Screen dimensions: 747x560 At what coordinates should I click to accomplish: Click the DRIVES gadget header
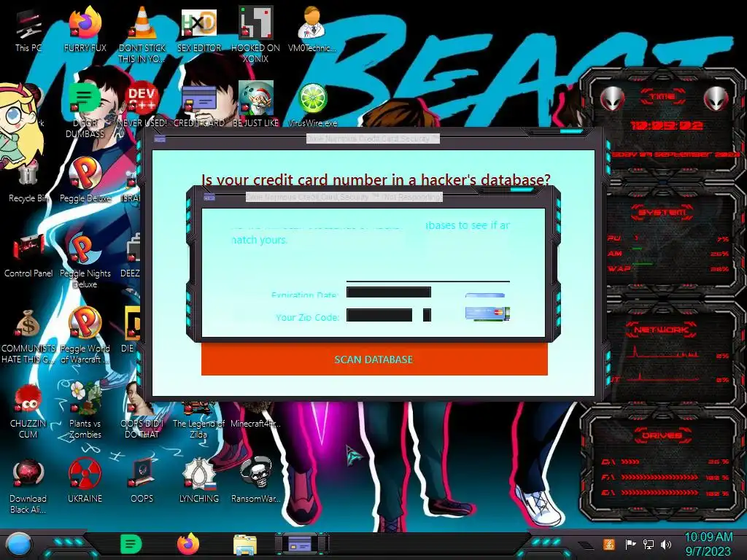[662, 435]
